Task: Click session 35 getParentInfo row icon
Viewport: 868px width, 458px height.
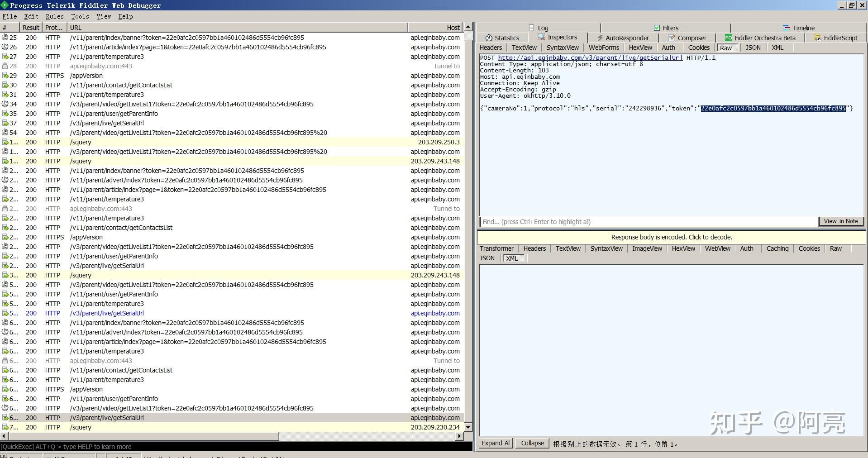Action: tap(5, 114)
